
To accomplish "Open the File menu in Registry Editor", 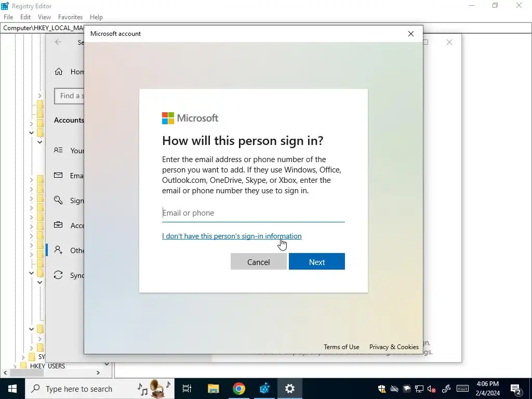I will [8, 17].
